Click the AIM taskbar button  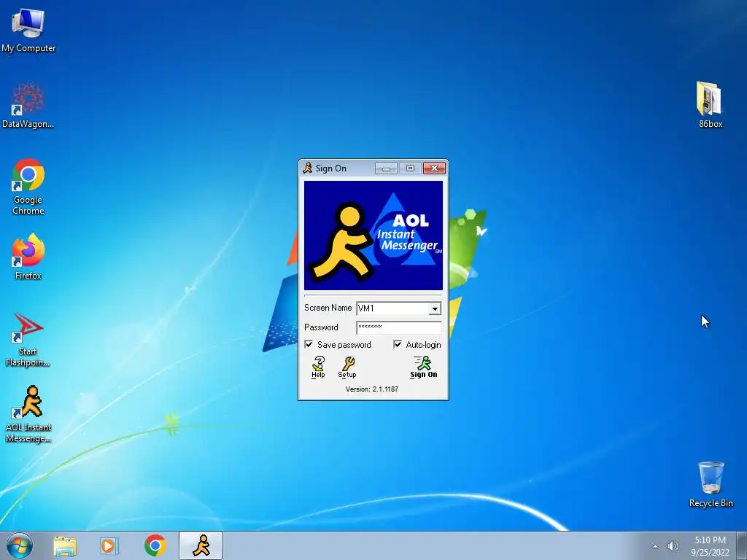tap(201, 545)
